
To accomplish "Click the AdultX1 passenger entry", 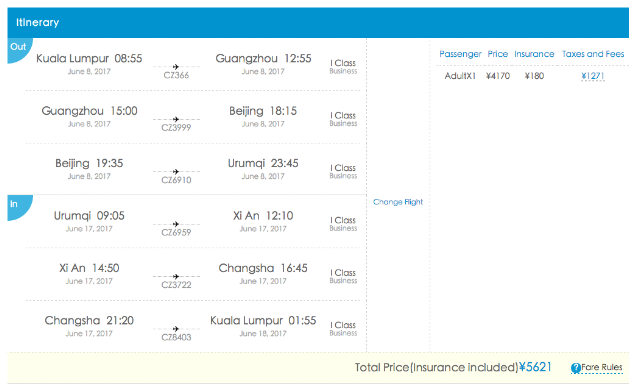I will 460,76.
